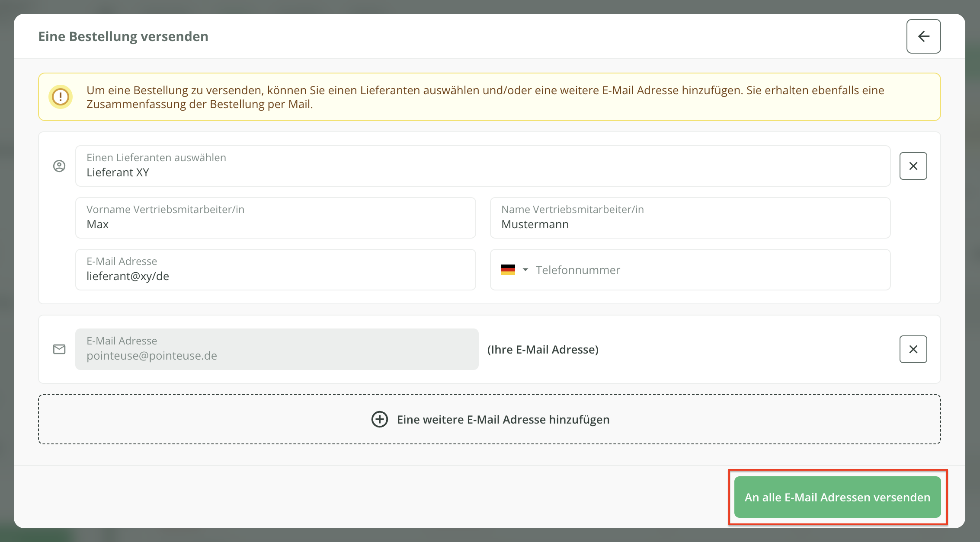Click the Ihre E-Mail Adresse label
Screen dimensions: 980x542
[x=543, y=349]
